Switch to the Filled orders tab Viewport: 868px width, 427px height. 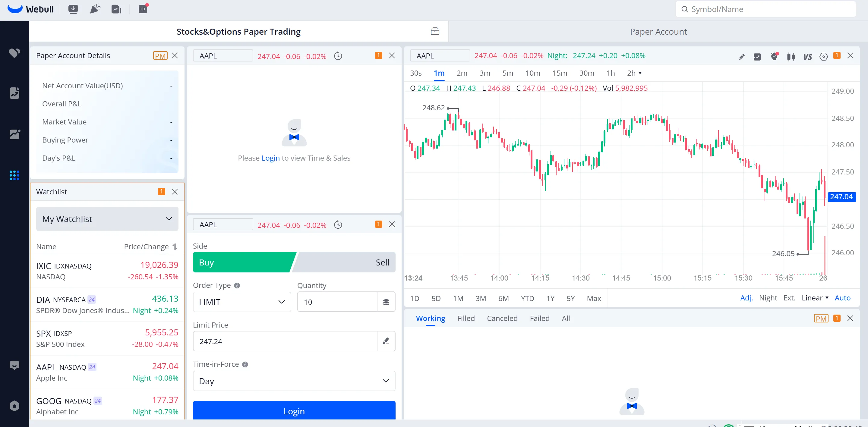[x=466, y=318]
